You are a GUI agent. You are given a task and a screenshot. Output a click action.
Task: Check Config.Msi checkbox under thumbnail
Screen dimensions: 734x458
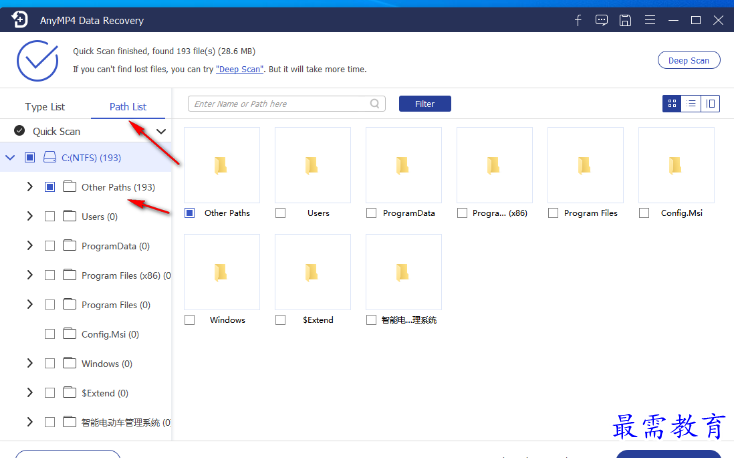click(644, 213)
